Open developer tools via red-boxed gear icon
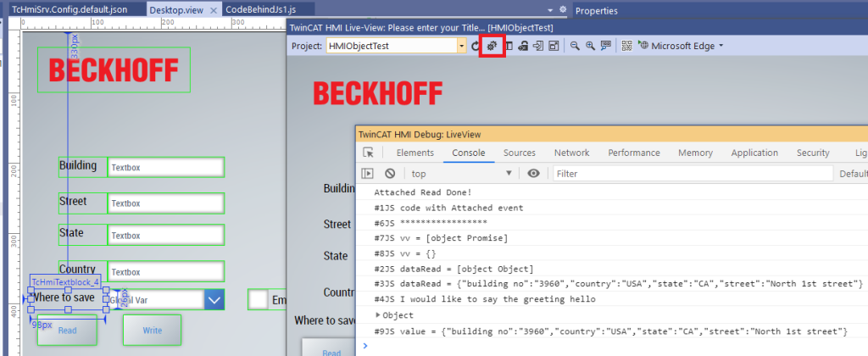The height and width of the screenshot is (356, 868). [492, 46]
